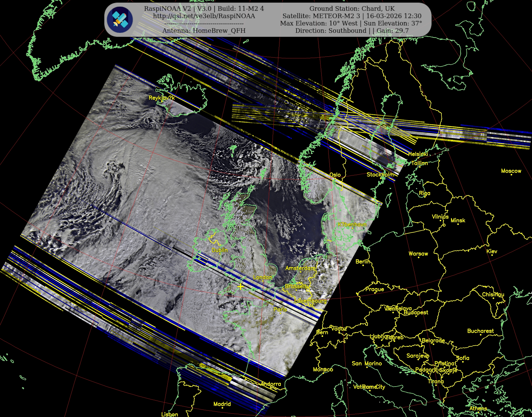Click the Stockholm city label
The width and height of the screenshot is (532, 417).
tap(380, 175)
